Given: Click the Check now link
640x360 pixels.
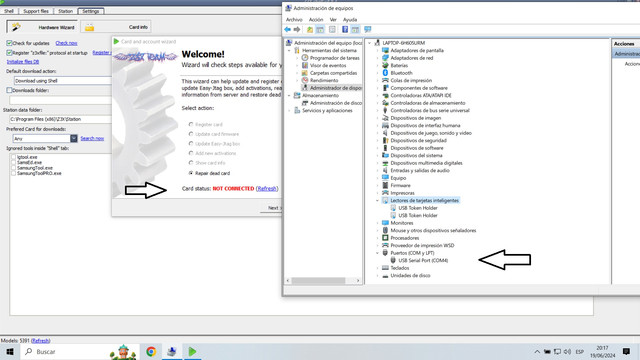Looking at the screenshot, I should 66,43.
